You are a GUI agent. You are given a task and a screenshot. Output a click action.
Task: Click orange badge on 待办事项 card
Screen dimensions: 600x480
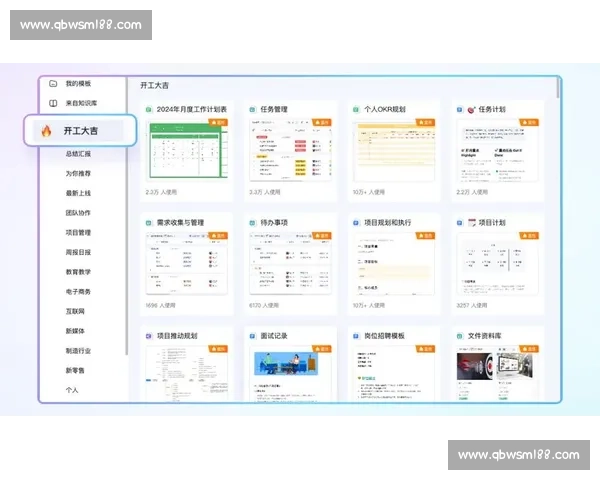tap(322, 235)
